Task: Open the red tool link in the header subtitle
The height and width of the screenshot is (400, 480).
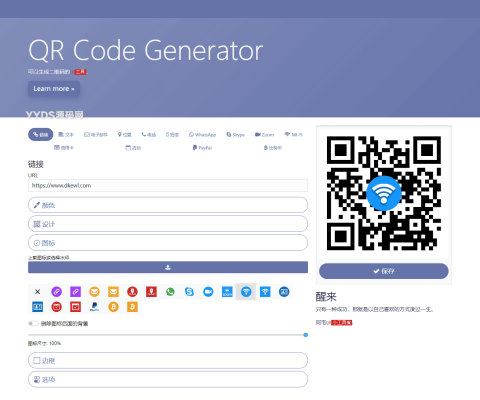Action: (x=80, y=72)
